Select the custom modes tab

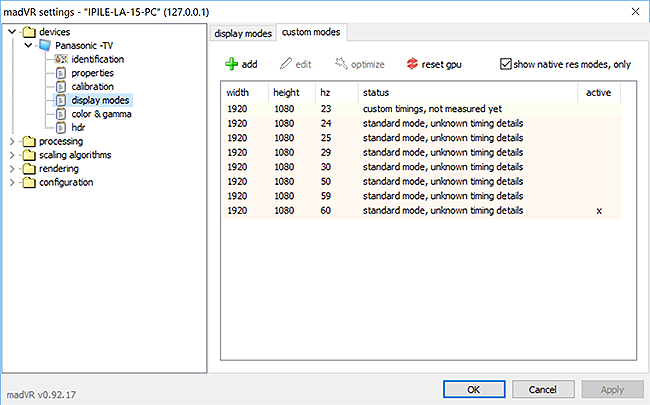click(311, 32)
